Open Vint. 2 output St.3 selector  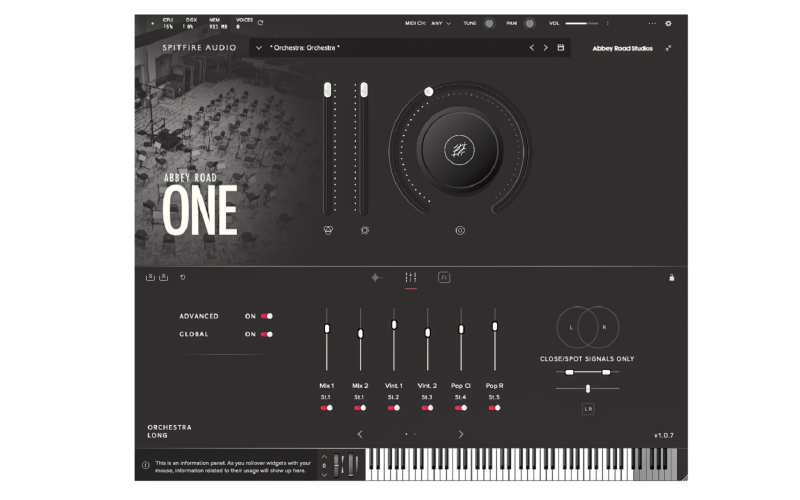click(427, 397)
